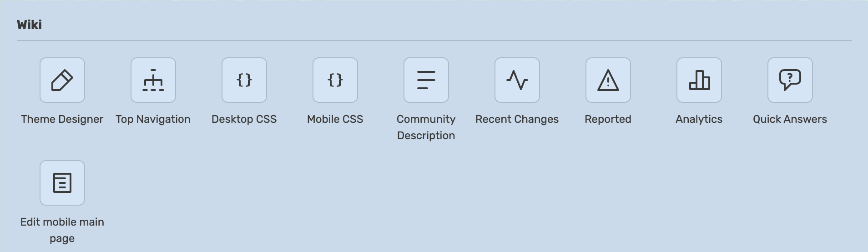Go to the Top Navigation text link
Screen dimensions: 868x252
click(153, 119)
